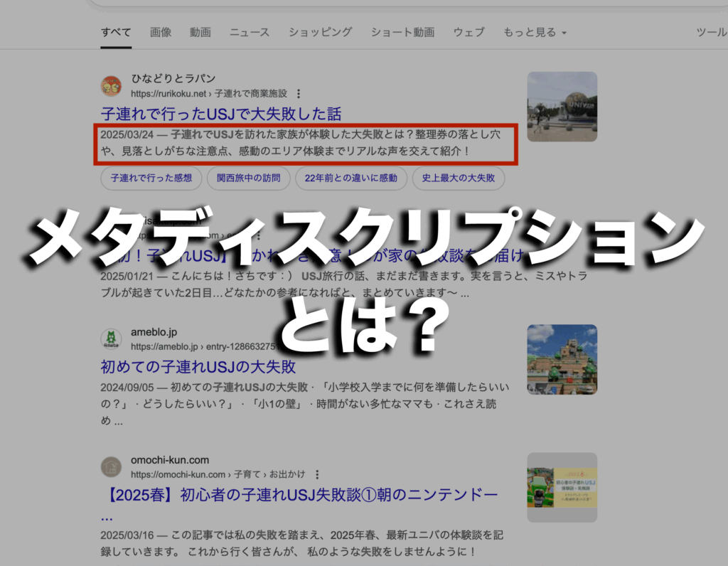Select the 史上最大の大失敗 chip
The width and height of the screenshot is (728, 566).
[x=459, y=178]
